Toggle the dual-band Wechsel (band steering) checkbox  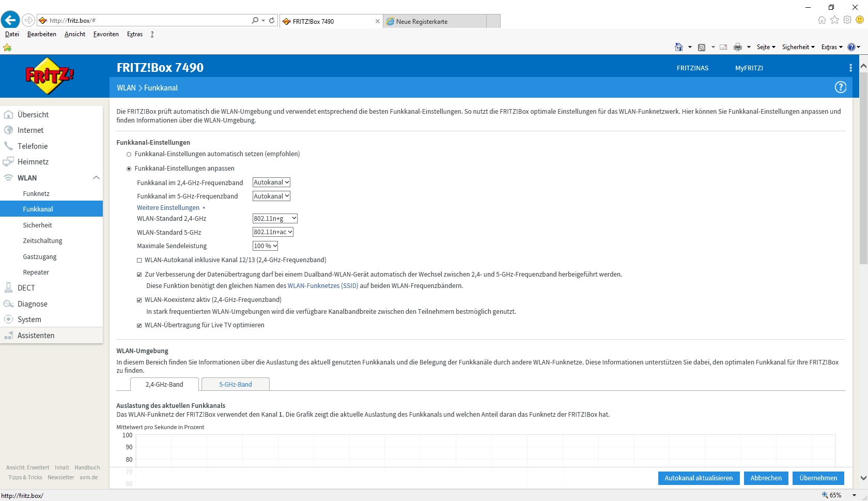point(139,275)
